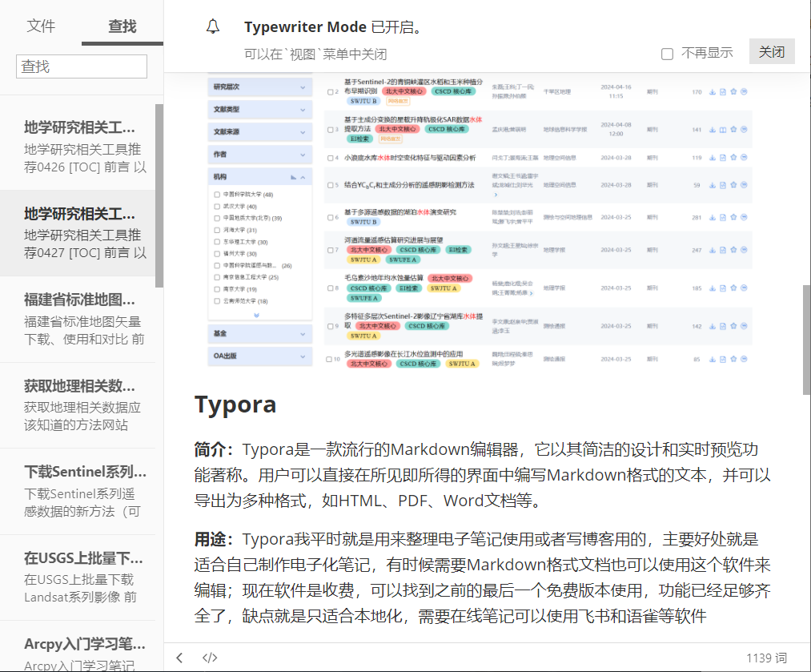The height and width of the screenshot is (672, 811).
Task: Open 下载Sentinel系列 search result
Action: click(78, 492)
